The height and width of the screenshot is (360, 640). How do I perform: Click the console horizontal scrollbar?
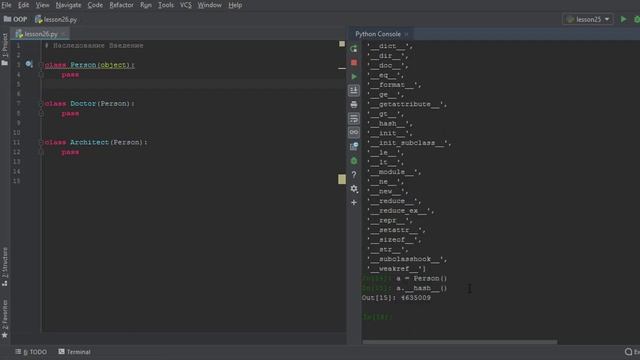(460, 342)
